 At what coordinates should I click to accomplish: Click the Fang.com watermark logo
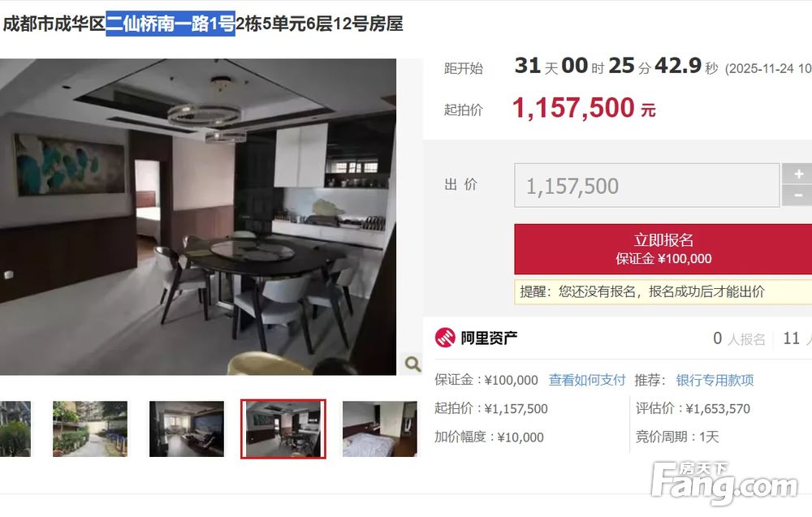tap(724, 483)
